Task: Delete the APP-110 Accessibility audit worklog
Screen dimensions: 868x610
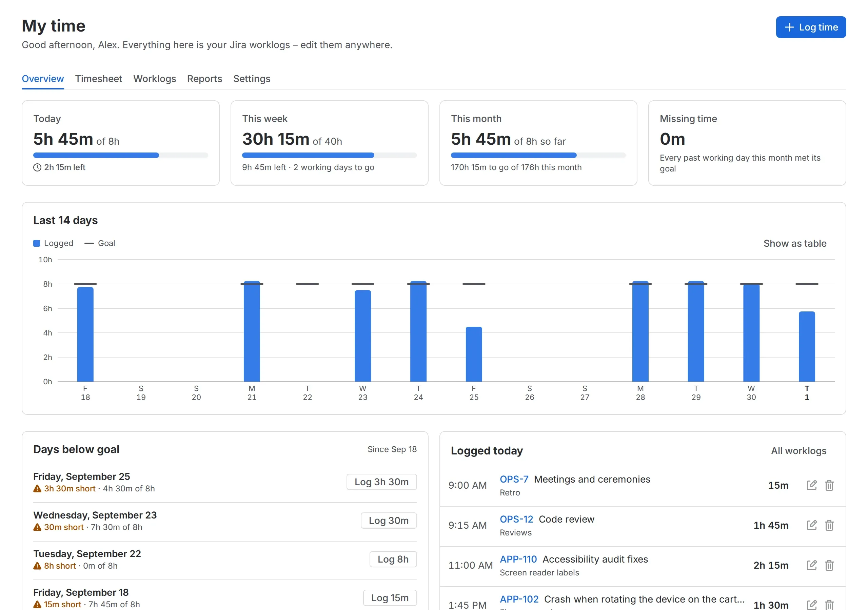Action: point(829,565)
